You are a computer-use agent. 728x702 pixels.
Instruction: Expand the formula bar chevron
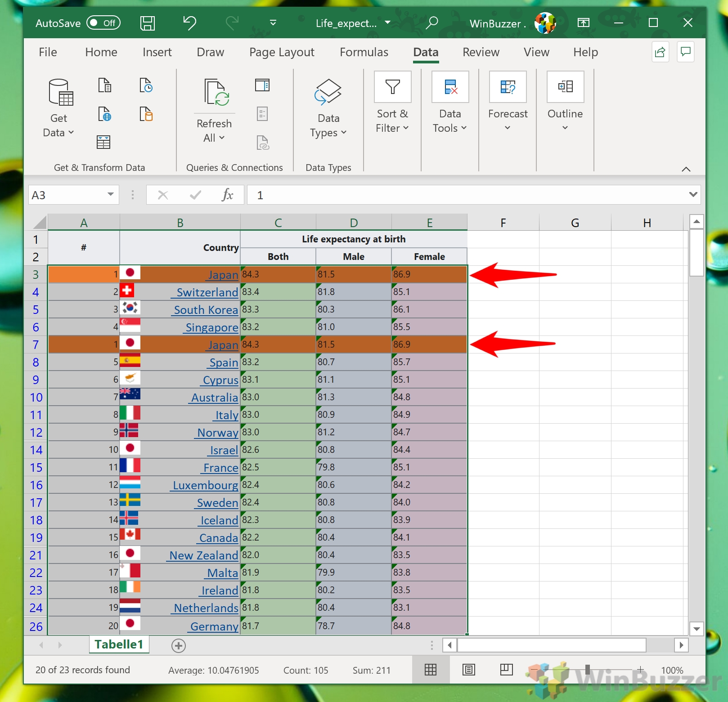tap(693, 195)
